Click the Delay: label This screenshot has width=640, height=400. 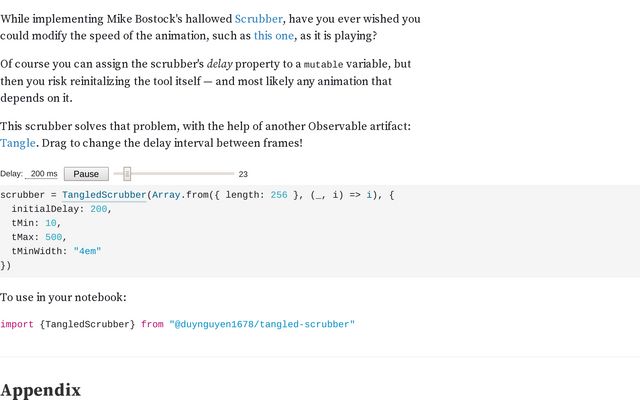point(11,174)
